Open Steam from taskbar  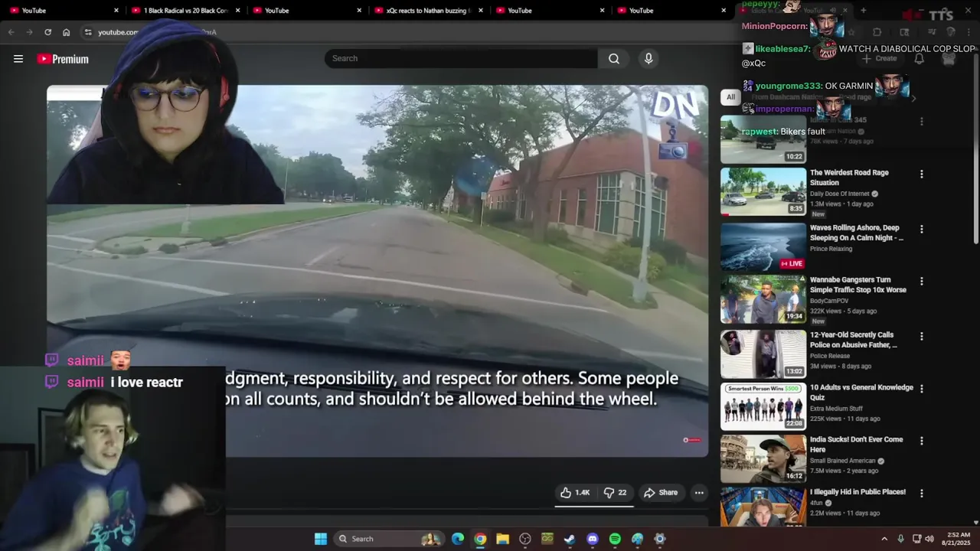[570, 539]
